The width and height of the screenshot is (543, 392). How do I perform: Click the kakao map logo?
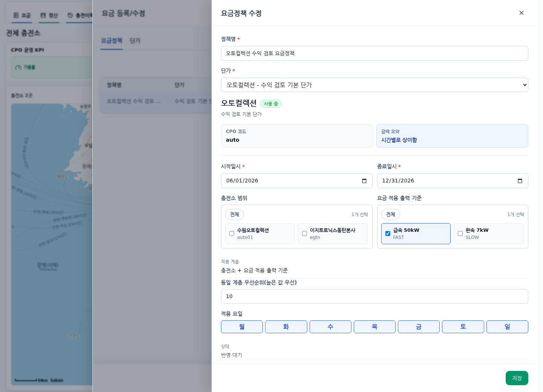click(57, 380)
